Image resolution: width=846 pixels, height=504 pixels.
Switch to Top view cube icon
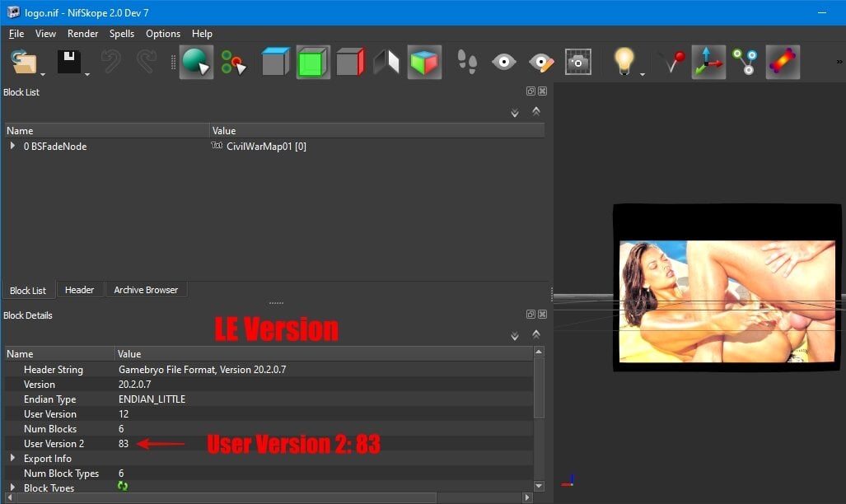pos(276,62)
